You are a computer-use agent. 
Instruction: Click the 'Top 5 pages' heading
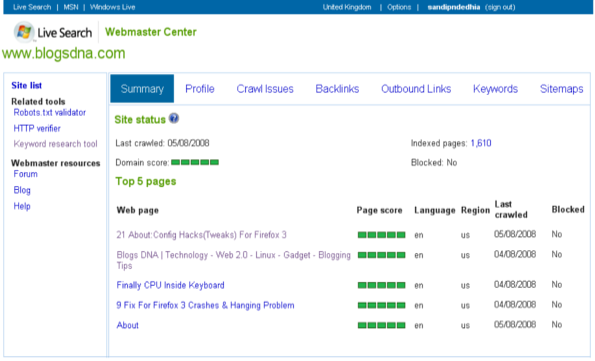coord(146,181)
